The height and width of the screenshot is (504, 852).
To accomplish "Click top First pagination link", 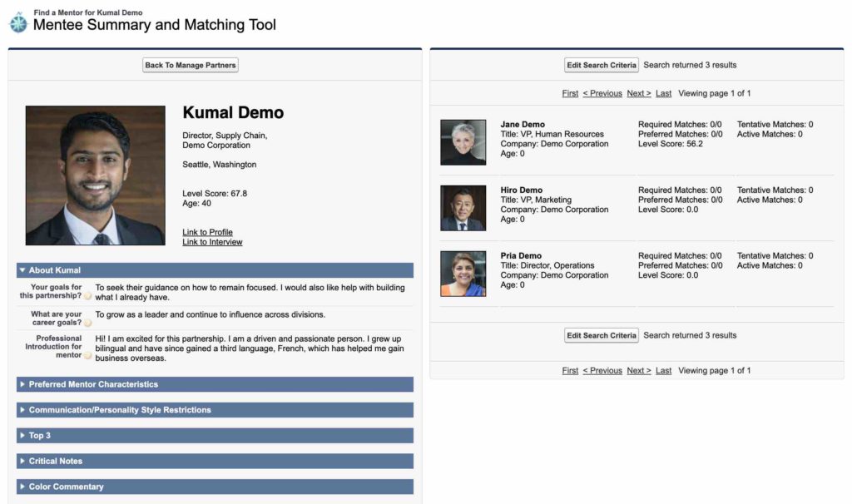I will click(x=570, y=93).
